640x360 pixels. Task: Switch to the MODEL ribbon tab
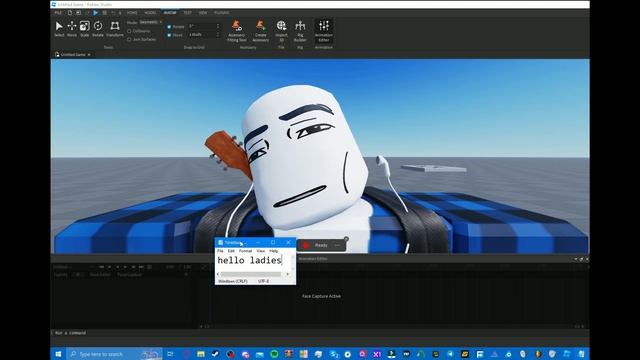(150, 13)
